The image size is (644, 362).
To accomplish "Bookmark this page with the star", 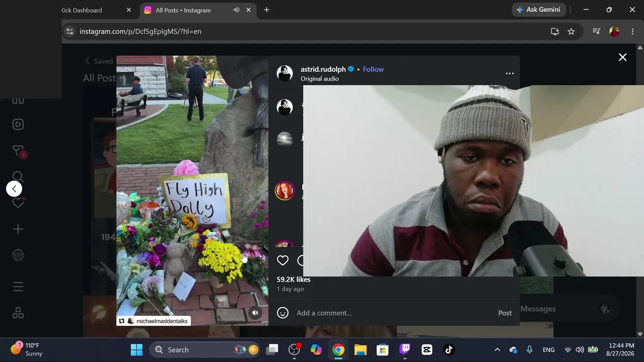I will [x=571, y=31].
